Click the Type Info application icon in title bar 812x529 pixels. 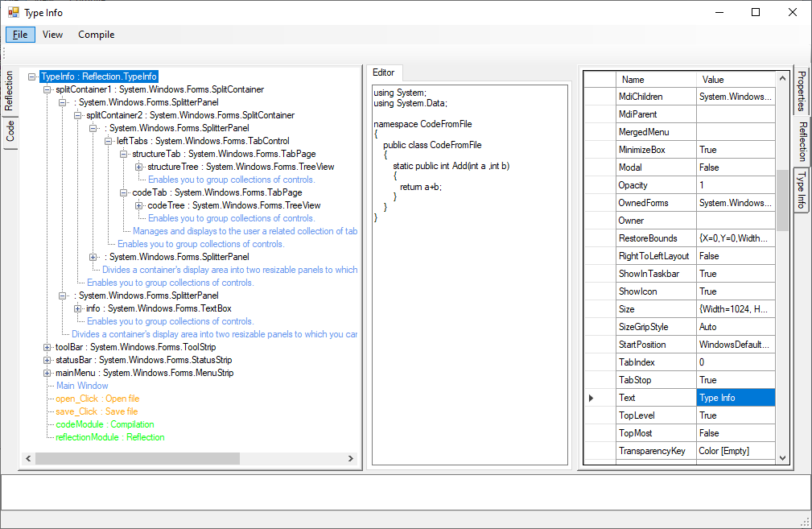[13, 12]
